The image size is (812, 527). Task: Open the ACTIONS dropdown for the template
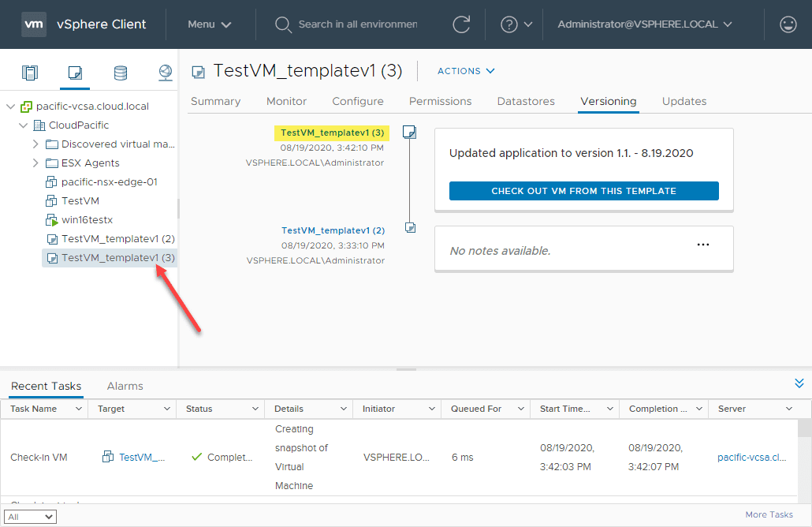(466, 71)
